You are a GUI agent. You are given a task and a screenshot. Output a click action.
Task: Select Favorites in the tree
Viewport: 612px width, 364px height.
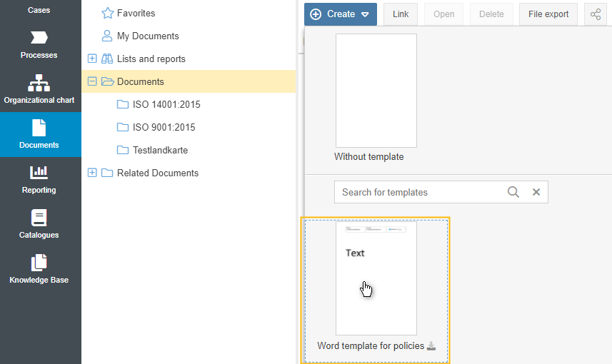coord(136,13)
